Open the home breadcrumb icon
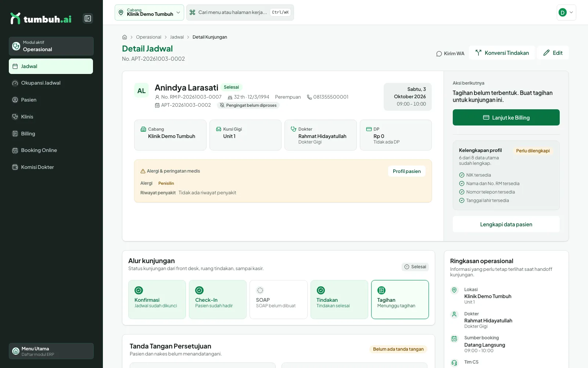 (x=125, y=37)
